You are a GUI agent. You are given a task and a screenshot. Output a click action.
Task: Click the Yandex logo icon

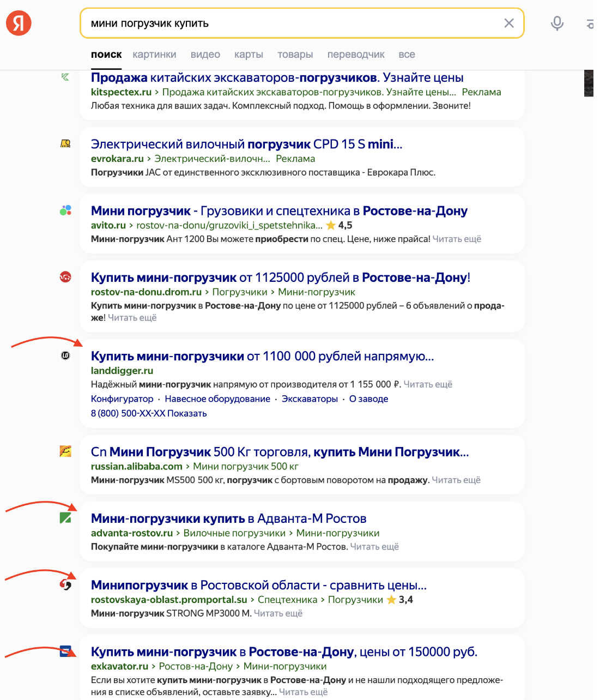point(19,23)
